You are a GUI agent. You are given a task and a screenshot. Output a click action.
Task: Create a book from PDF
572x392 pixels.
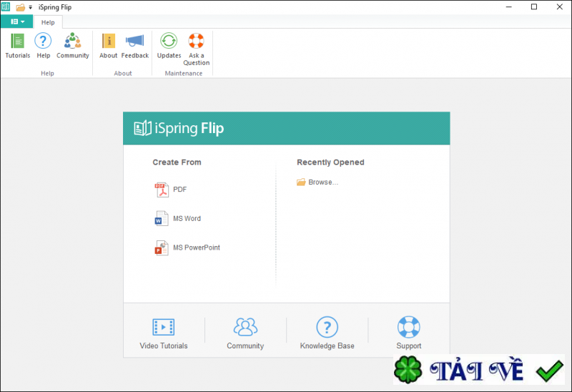(x=171, y=190)
